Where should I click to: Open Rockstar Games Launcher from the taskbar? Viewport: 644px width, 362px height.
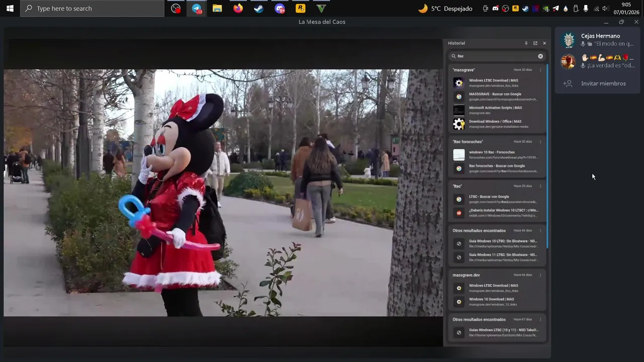(300, 8)
